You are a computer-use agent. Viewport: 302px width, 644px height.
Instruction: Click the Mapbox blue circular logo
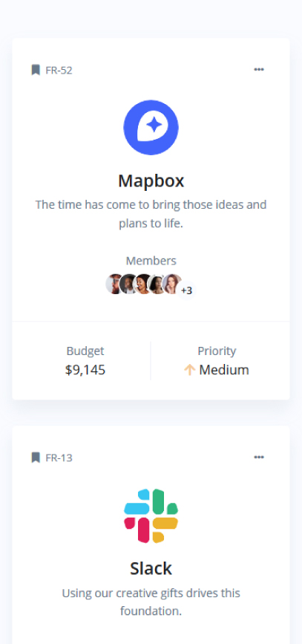tap(151, 127)
